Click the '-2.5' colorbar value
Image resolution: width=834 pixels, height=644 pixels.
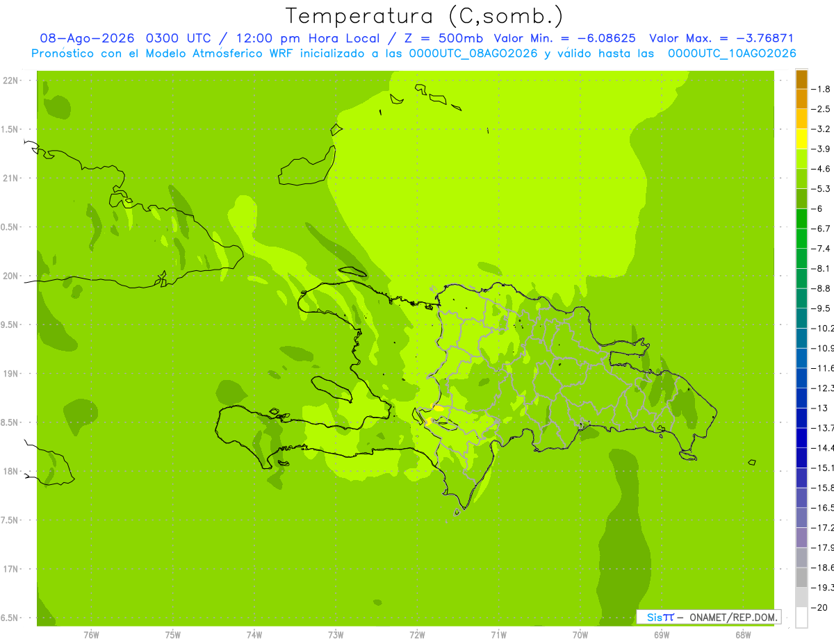point(821,109)
